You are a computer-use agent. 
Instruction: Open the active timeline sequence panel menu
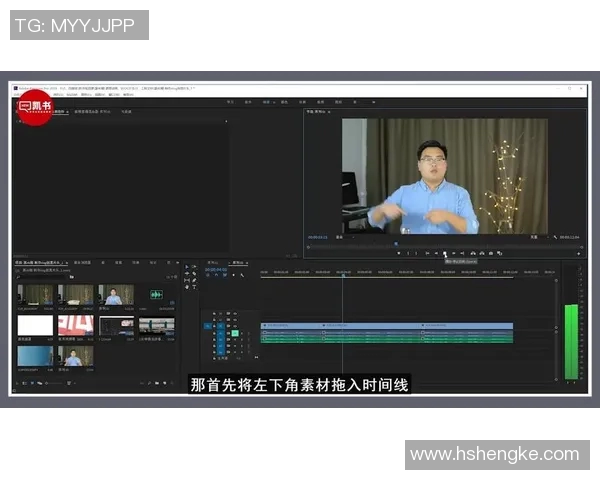pos(247,263)
